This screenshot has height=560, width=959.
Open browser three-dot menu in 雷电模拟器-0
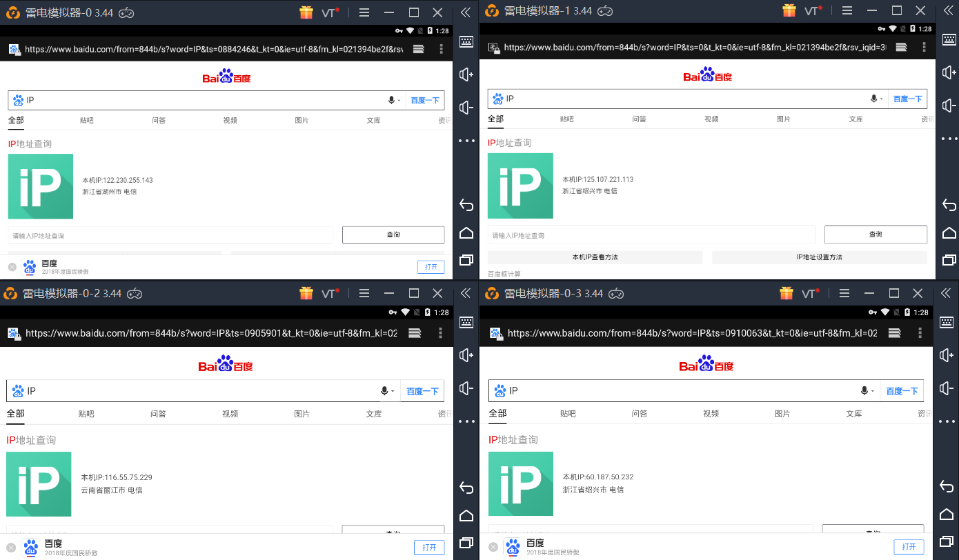click(x=442, y=49)
